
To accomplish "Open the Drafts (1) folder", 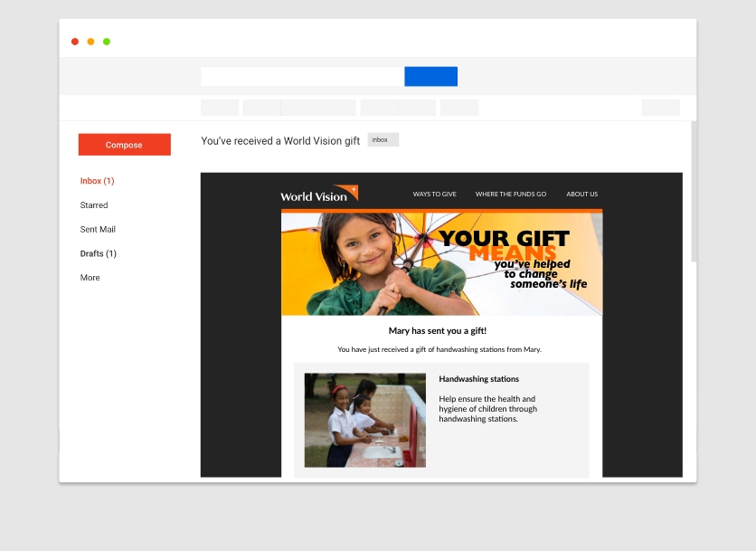I will tap(99, 253).
